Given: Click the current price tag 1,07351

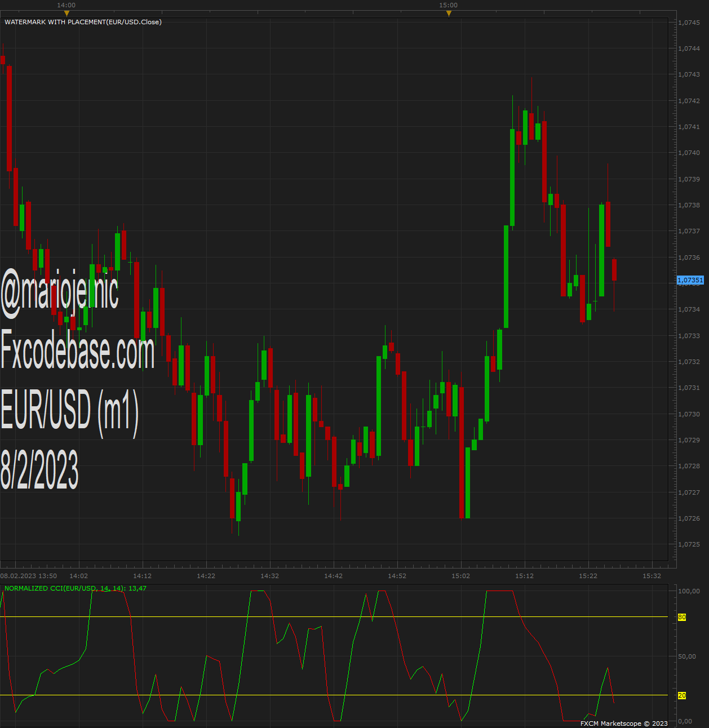Looking at the screenshot, I should (x=690, y=280).
